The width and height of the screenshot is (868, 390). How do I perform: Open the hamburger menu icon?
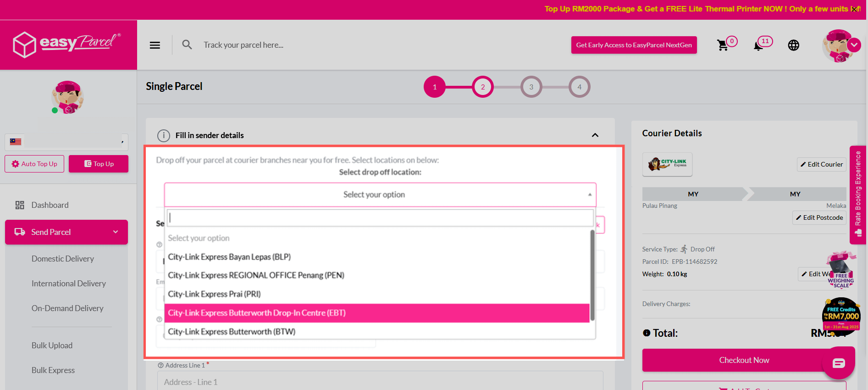point(155,45)
